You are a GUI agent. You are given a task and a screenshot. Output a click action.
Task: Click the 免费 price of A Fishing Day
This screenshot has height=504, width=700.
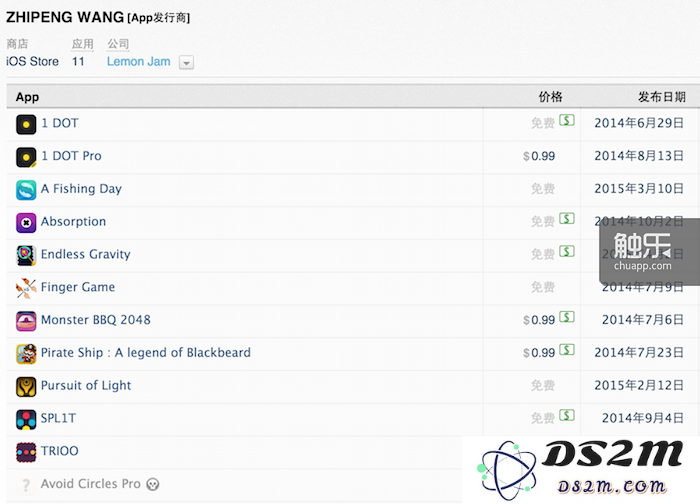543,189
